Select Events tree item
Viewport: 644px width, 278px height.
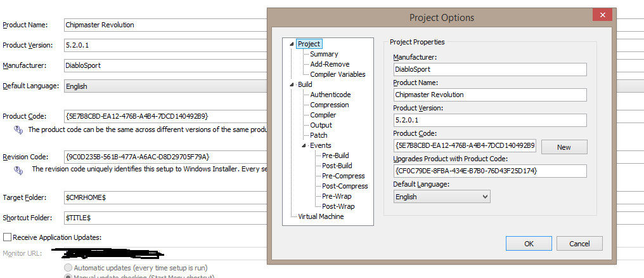coord(320,145)
